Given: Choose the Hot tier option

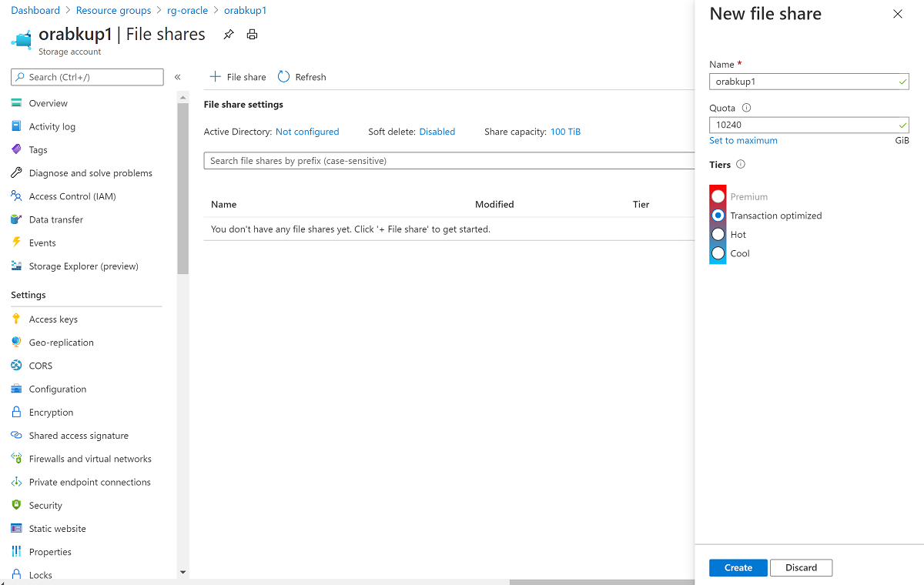Looking at the screenshot, I should [x=718, y=234].
